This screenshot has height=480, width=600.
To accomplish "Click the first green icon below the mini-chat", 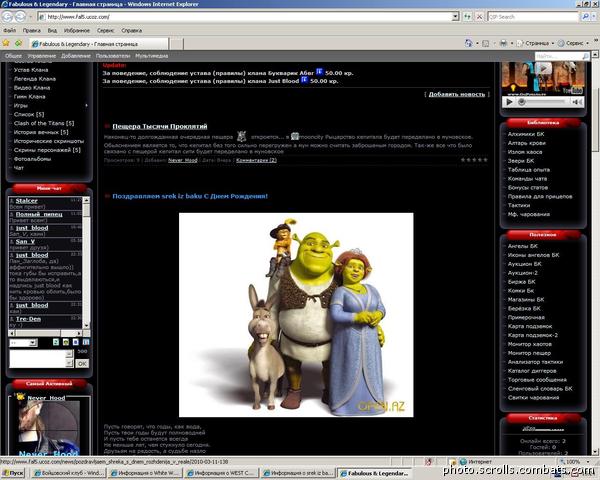I will tap(55, 342).
